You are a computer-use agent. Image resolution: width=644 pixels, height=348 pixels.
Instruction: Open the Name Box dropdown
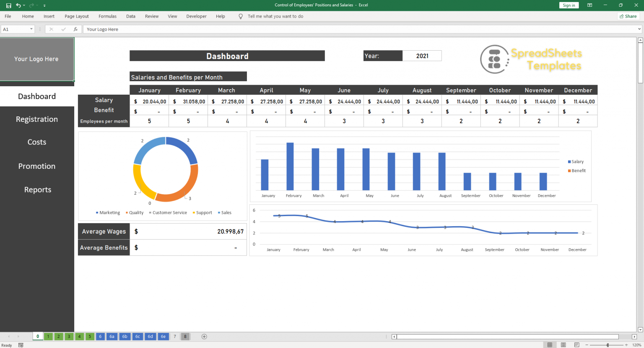point(31,29)
